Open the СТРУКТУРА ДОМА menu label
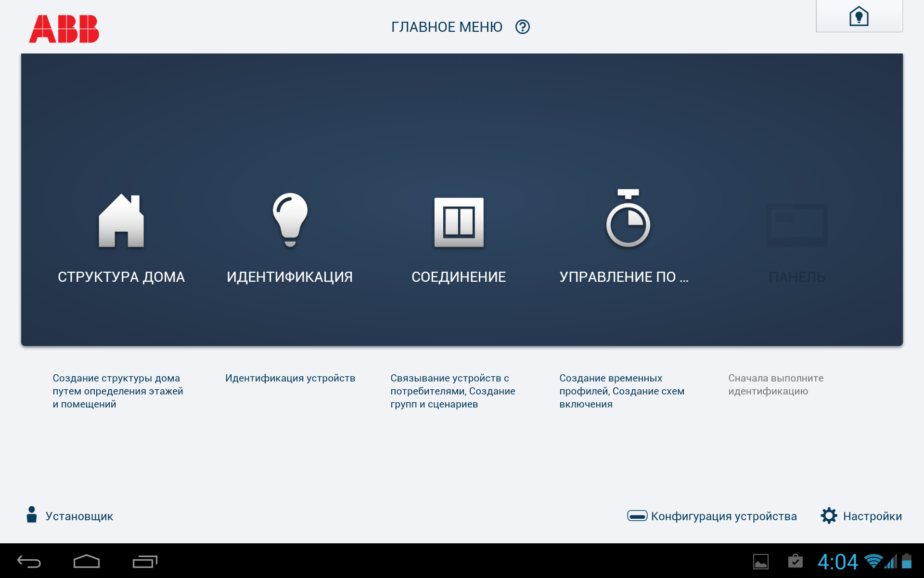This screenshot has height=578, width=924. [121, 277]
